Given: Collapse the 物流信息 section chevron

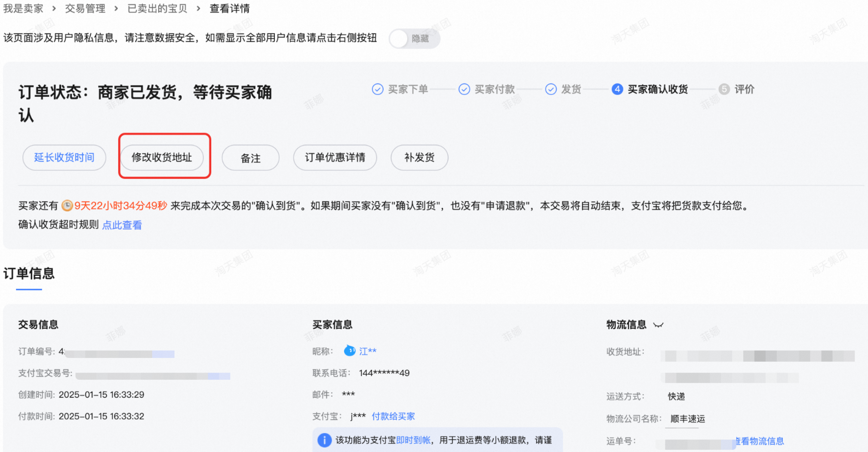Looking at the screenshot, I should [x=659, y=325].
